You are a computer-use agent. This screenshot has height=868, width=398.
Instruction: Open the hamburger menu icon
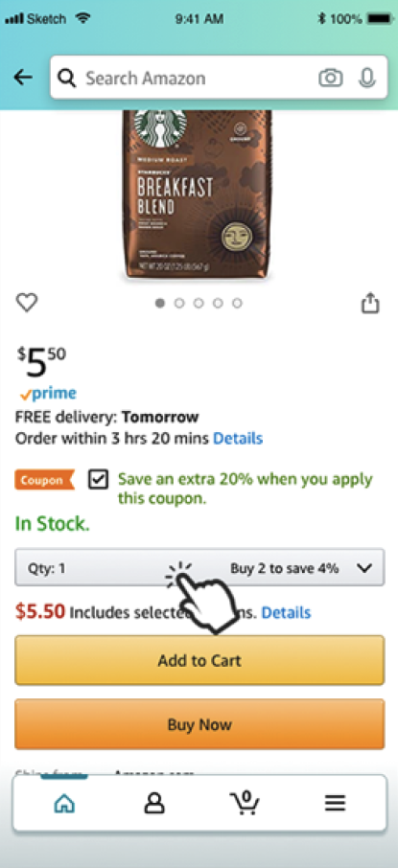[335, 803]
